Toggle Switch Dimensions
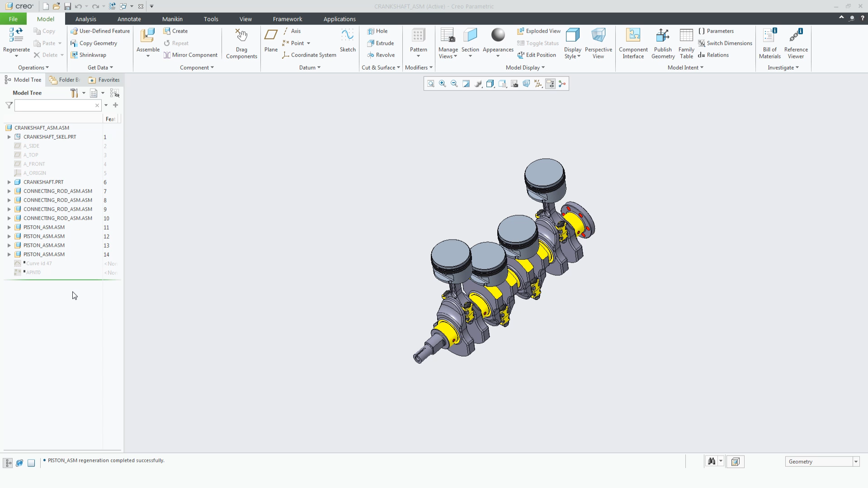Viewport: 868px width, 488px height. coord(725,43)
